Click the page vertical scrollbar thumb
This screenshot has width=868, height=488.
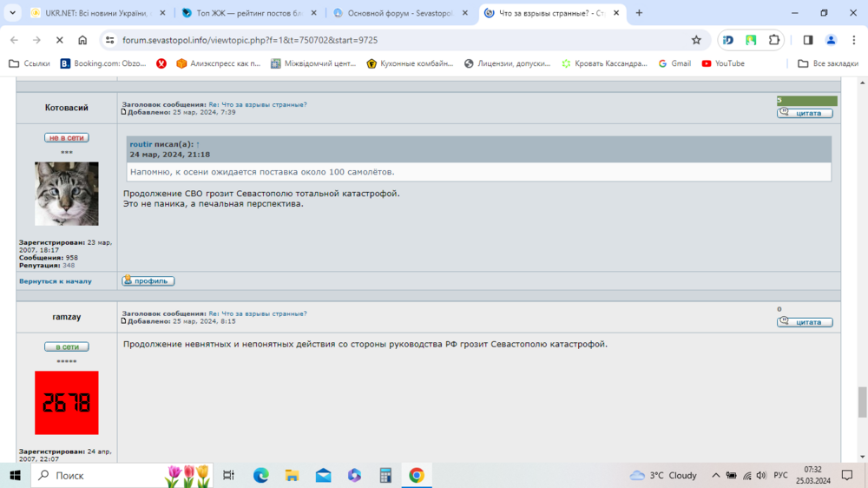pos(863,402)
